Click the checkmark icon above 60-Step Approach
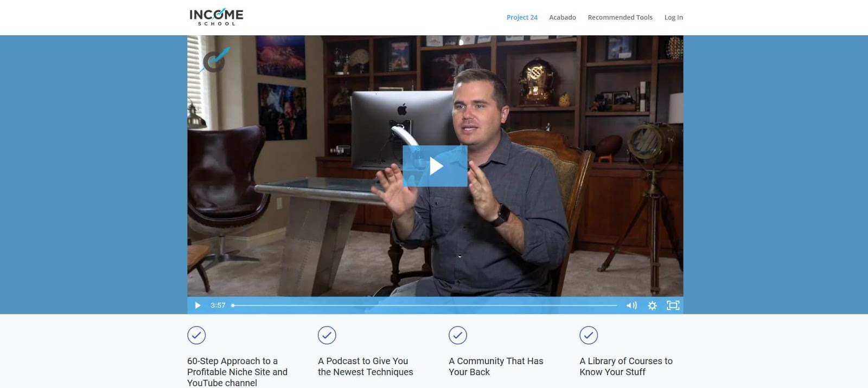This screenshot has height=388, width=868. pos(196,335)
